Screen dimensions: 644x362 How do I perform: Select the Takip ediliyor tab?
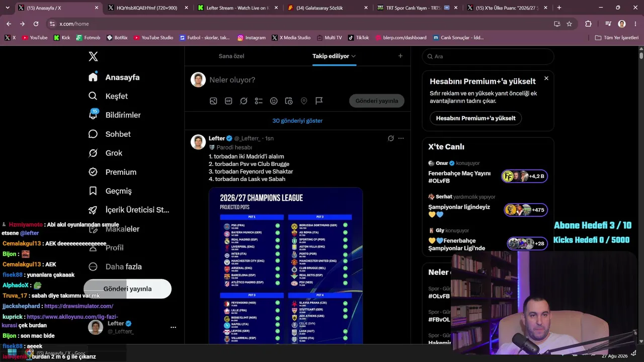(331, 56)
